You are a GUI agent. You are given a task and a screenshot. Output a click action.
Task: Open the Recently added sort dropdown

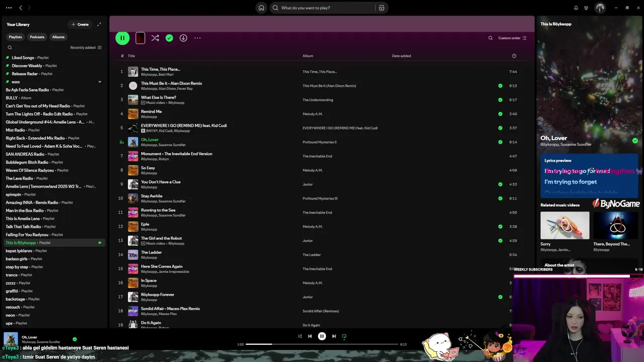coord(86,48)
